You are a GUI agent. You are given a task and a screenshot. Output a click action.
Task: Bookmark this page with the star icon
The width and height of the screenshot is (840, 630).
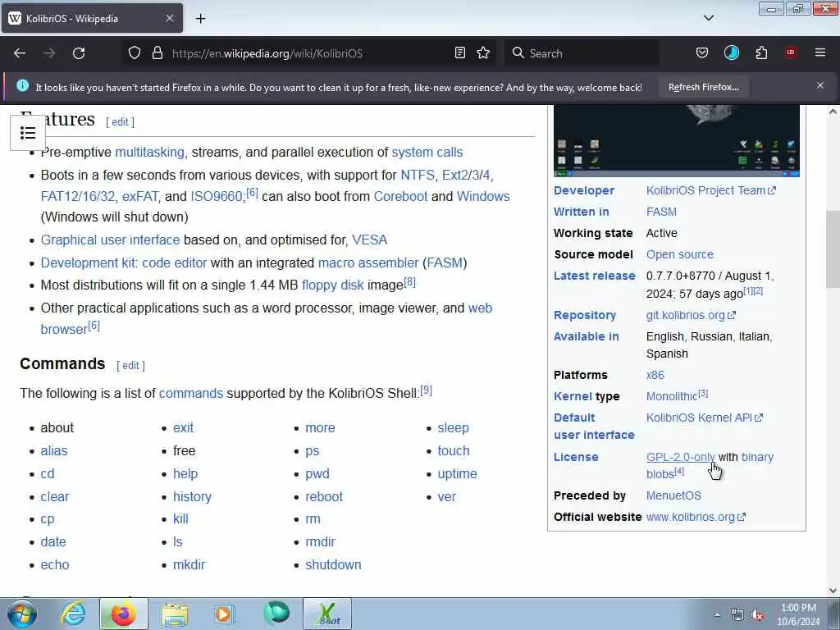coord(483,52)
